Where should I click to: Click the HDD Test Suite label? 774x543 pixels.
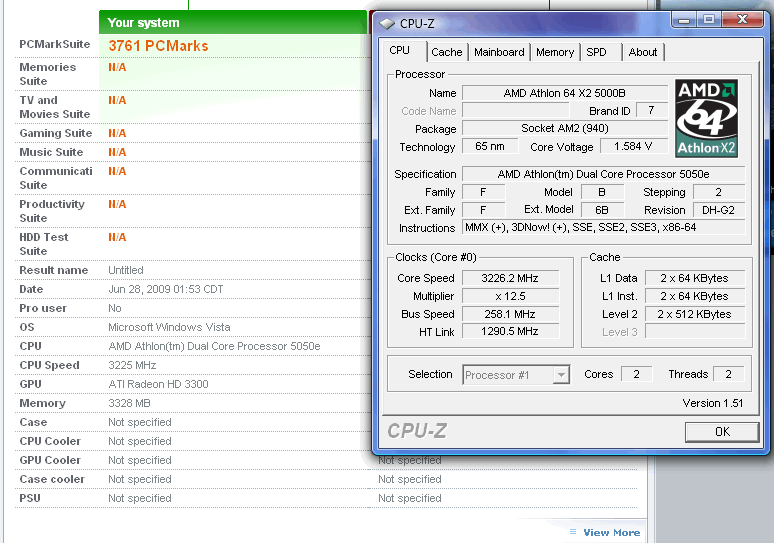pos(43,244)
